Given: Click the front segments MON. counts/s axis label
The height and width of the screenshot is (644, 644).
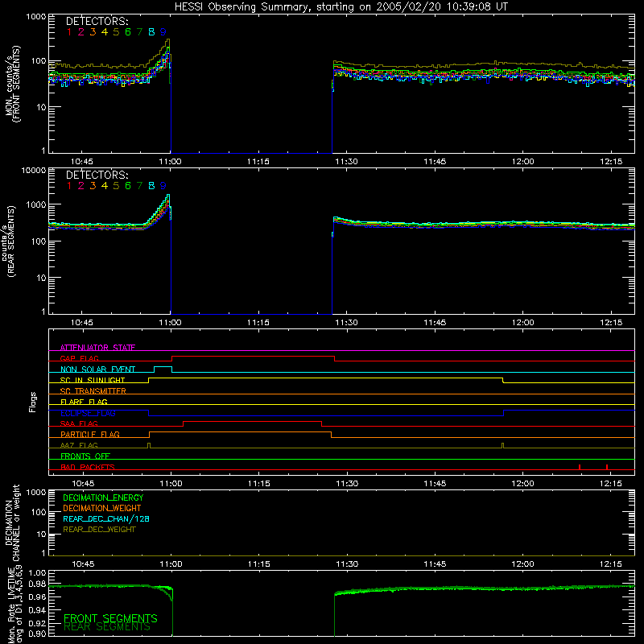Looking at the screenshot, I should (13, 85).
